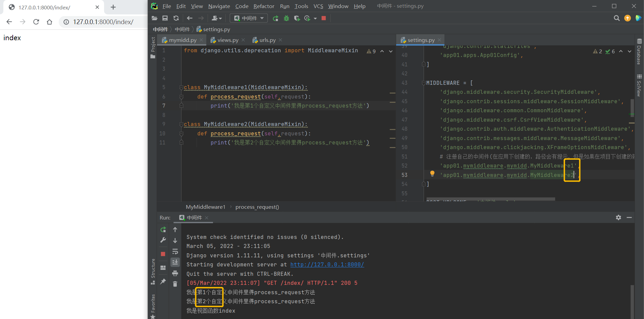Reload the browser page

pyautogui.click(x=36, y=22)
